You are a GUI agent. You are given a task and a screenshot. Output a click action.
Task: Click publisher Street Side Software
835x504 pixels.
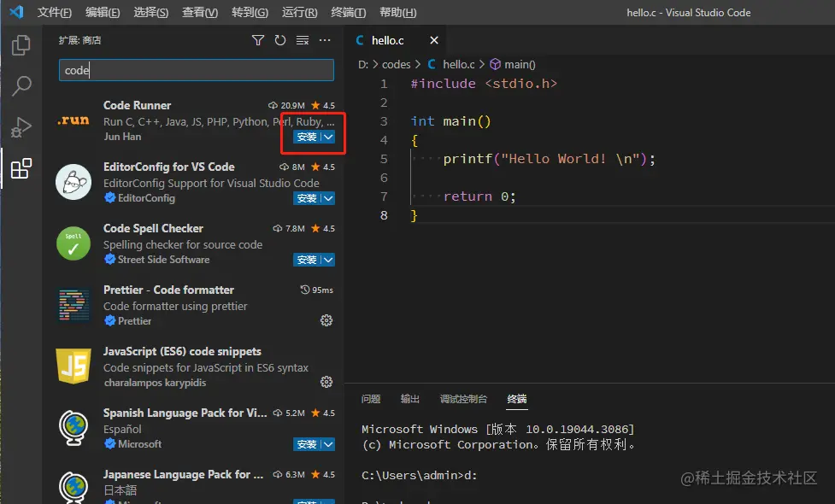click(x=163, y=260)
